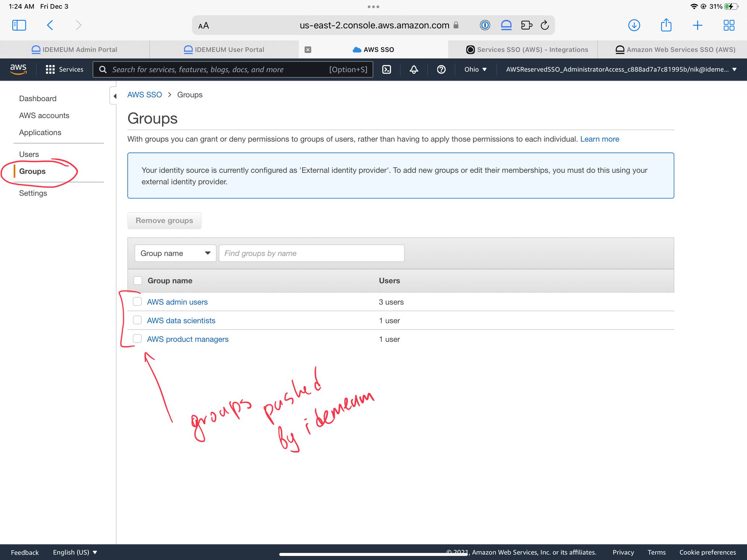Focus the AWS services search field
The width and height of the screenshot is (747, 560).
[233, 69]
